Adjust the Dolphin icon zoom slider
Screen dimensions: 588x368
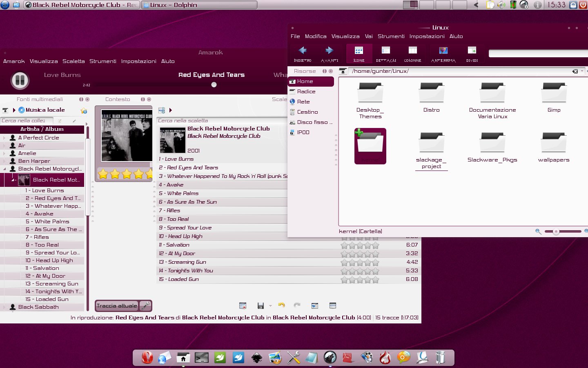point(556,231)
